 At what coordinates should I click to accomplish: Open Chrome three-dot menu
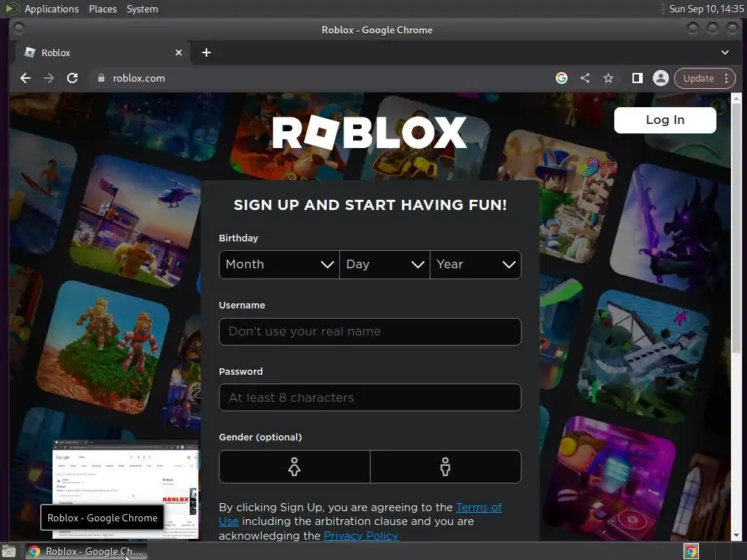click(x=726, y=78)
